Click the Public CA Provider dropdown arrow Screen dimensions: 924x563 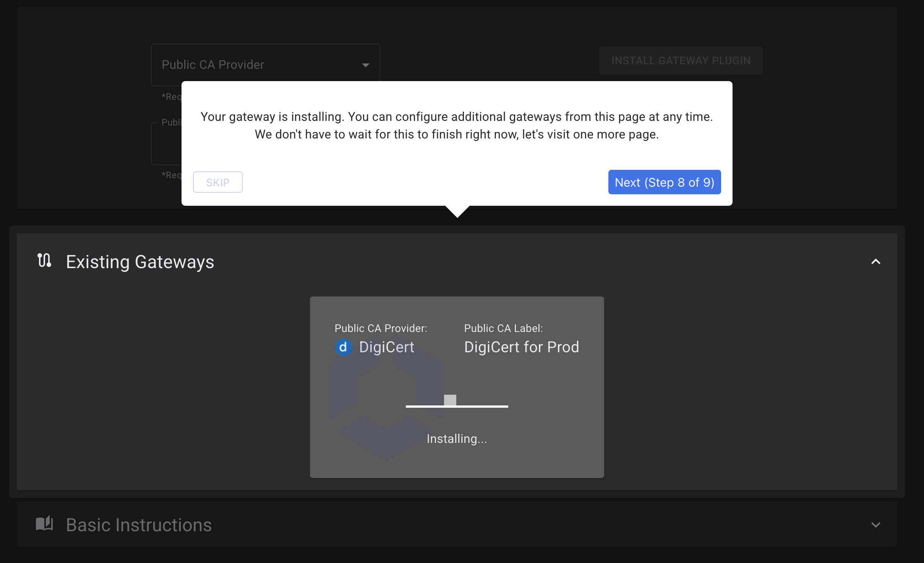pos(365,65)
